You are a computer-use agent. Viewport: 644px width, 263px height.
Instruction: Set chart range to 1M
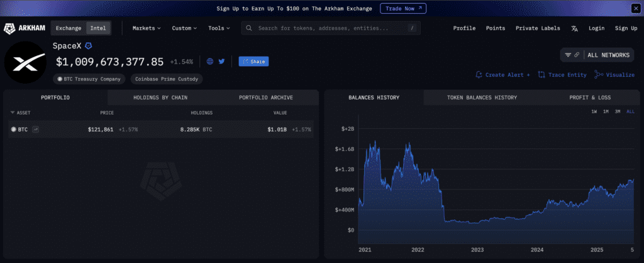[x=606, y=111]
